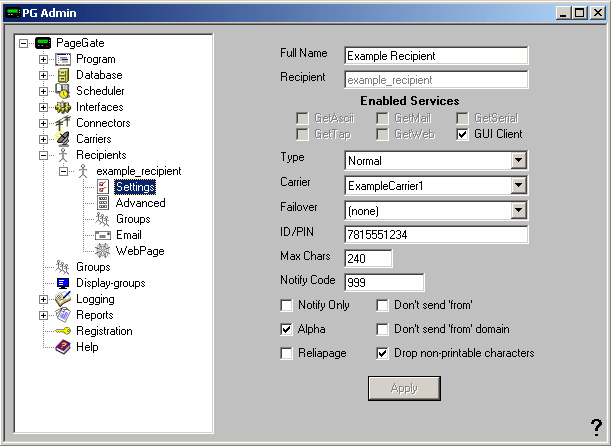
Task: Maximize the PG Admin window
Action: click(x=579, y=13)
